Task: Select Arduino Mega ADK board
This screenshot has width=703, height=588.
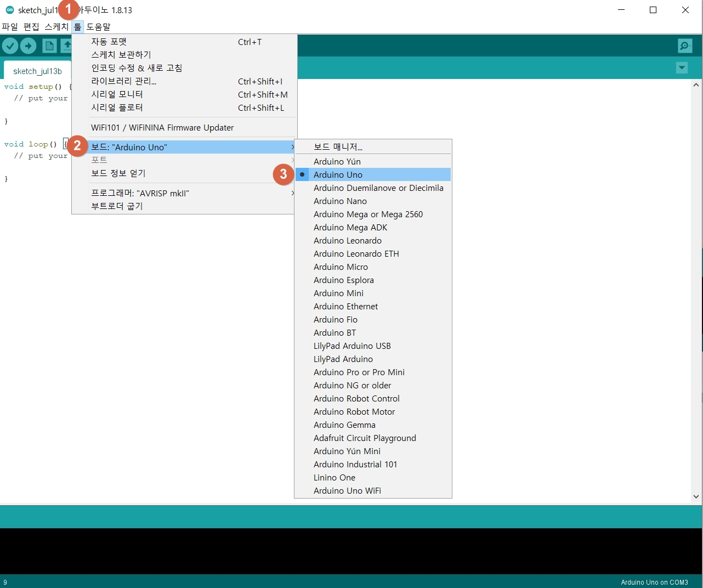Action: (373, 227)
